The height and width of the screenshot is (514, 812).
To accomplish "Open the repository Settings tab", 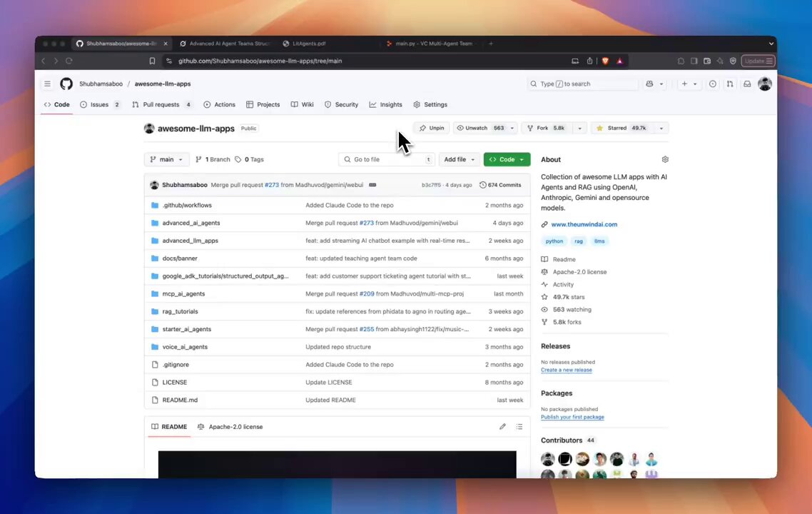I will click(430, 105).
